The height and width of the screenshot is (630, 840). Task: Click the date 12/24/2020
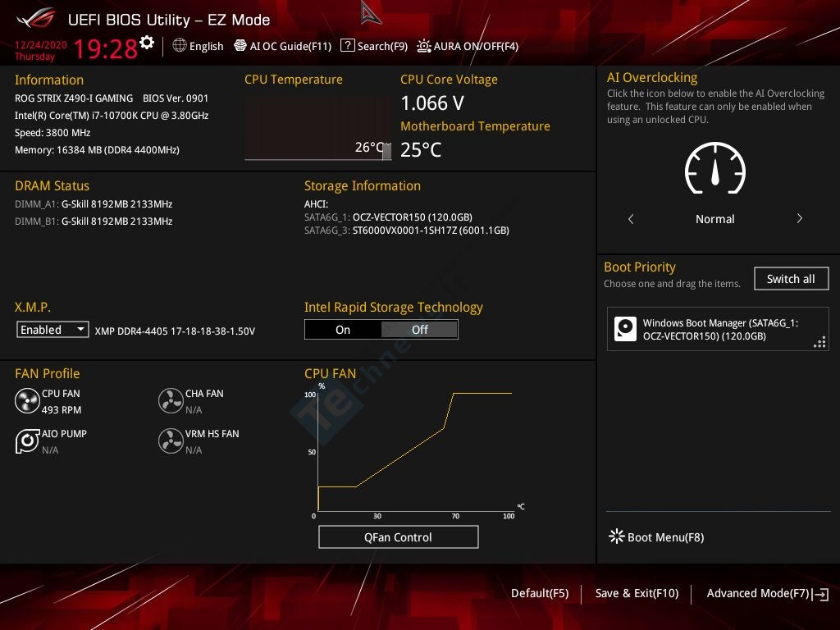(41, 44)
